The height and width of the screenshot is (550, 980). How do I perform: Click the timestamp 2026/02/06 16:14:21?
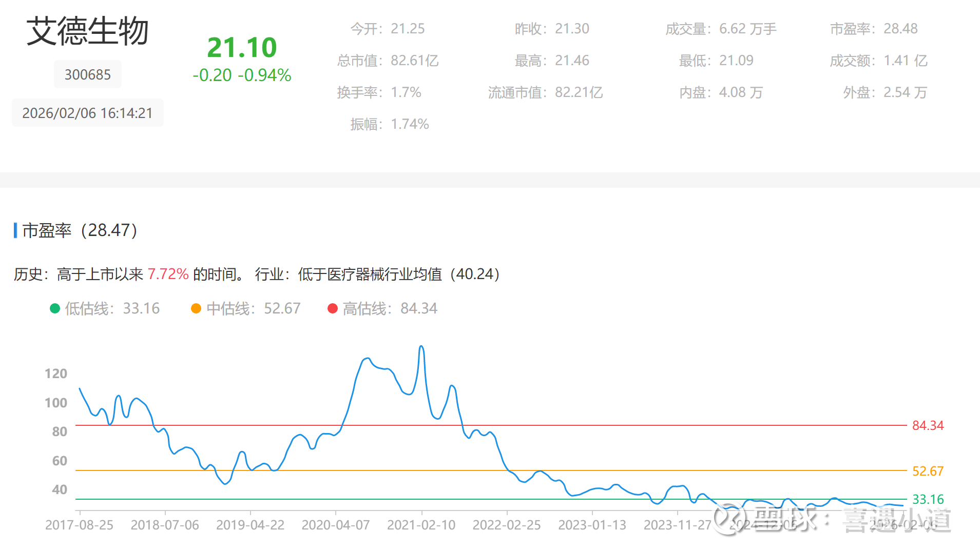[x=88, y=113]
